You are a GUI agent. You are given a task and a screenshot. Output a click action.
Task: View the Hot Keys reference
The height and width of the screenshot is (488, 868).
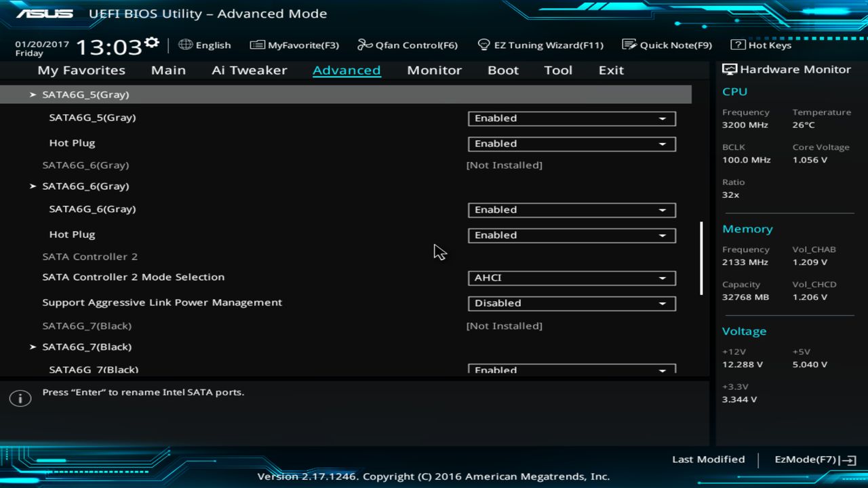tap(759, 45)
